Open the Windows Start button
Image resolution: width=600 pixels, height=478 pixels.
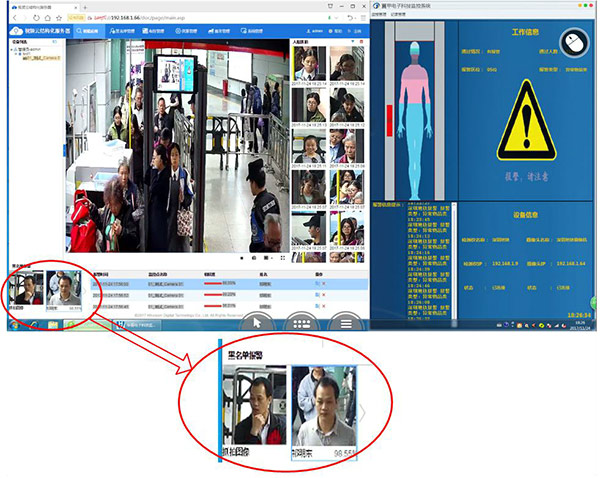coord(15,324)
